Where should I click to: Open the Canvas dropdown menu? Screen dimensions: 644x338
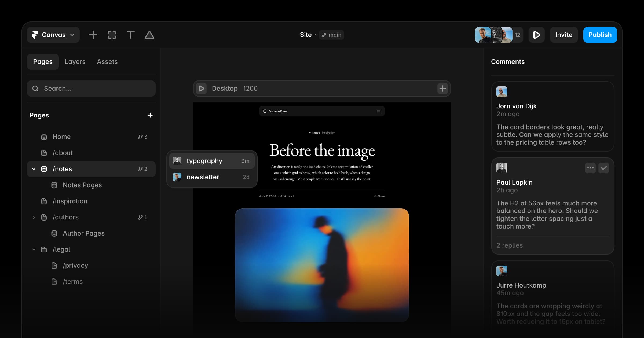[x=53, y=35]
